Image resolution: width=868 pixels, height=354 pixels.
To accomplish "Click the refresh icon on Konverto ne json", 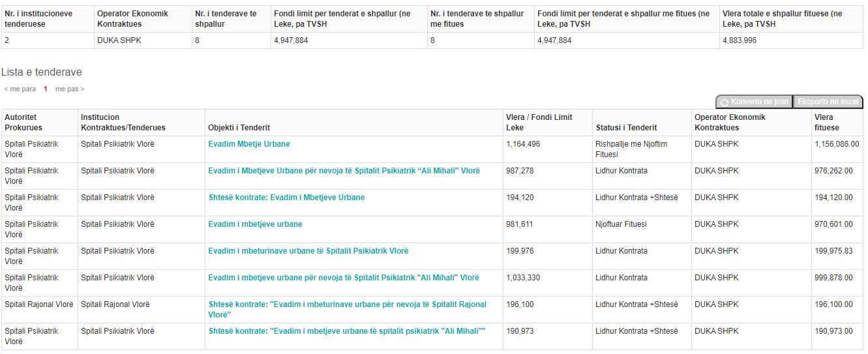I will click(725, 102).
